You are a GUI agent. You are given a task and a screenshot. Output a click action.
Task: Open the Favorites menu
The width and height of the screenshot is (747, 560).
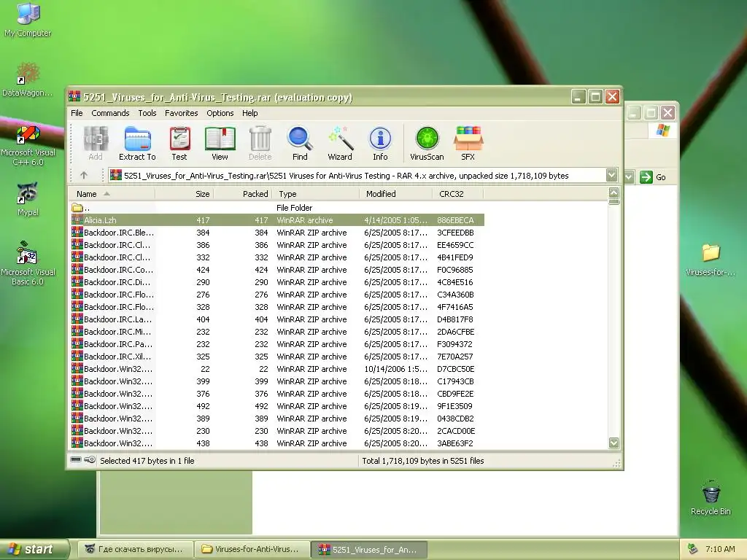(x=181, y=113)
